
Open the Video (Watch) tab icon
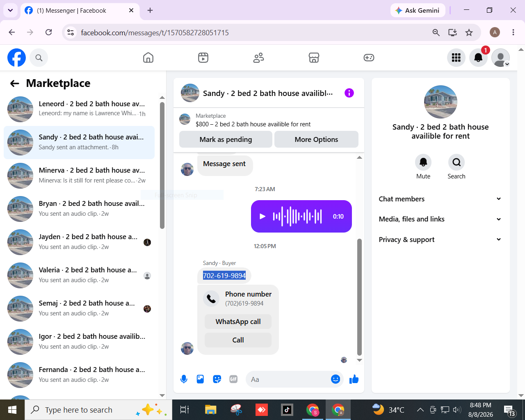pos(203,58)
